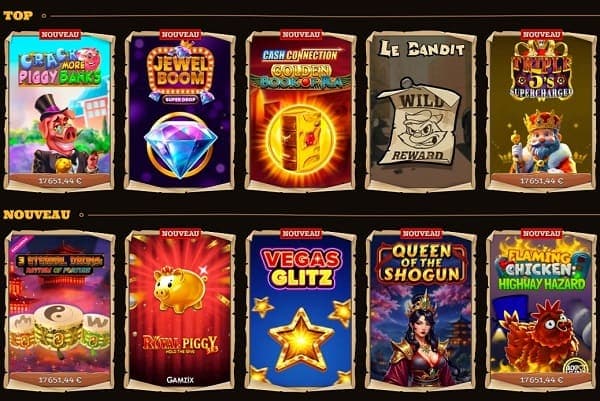Select the Le Bandit game card

click(421, 111)
